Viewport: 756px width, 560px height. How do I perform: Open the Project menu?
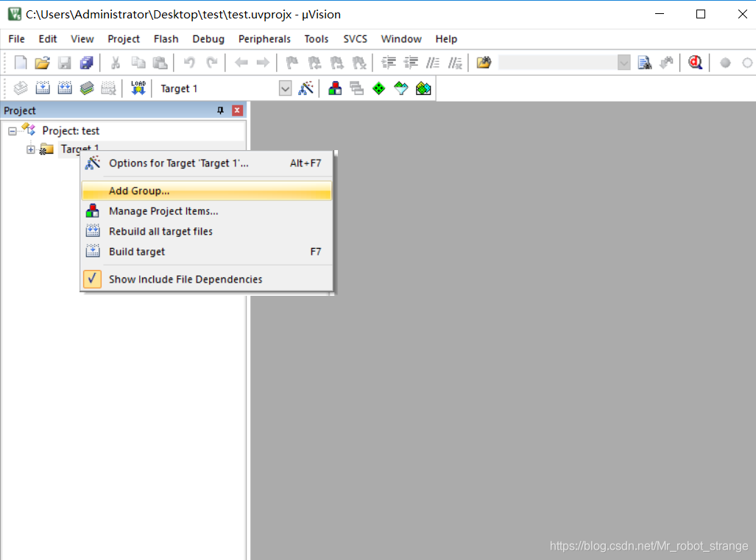point(124,38)
